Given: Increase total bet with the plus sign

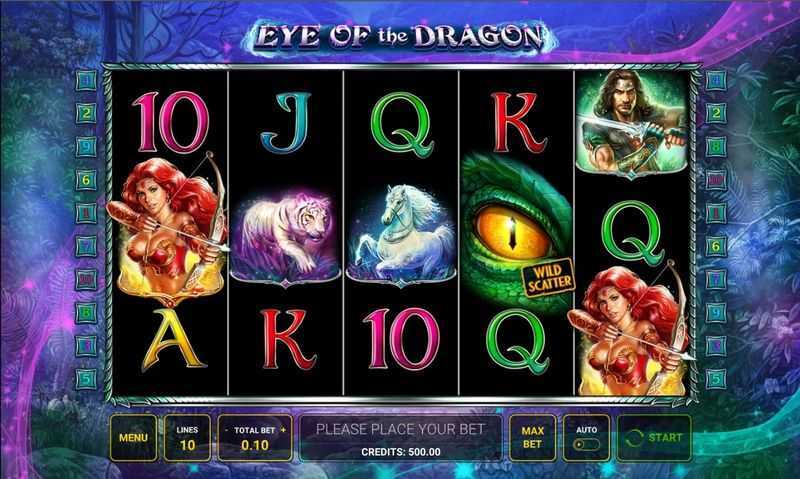Looking at the screenshot, I should 283,430.
